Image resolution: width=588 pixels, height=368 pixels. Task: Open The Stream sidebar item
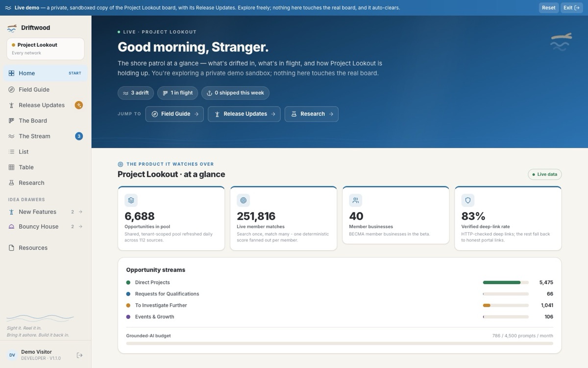coord(46,136)
